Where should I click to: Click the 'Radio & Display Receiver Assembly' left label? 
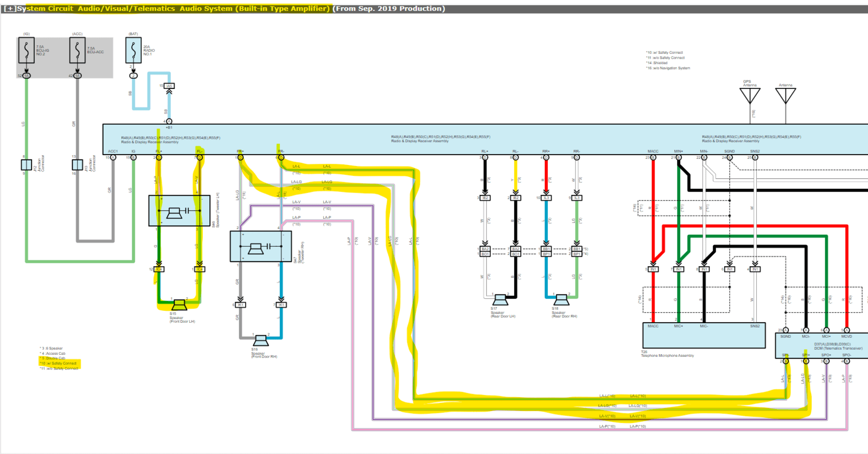click(150, 142)
